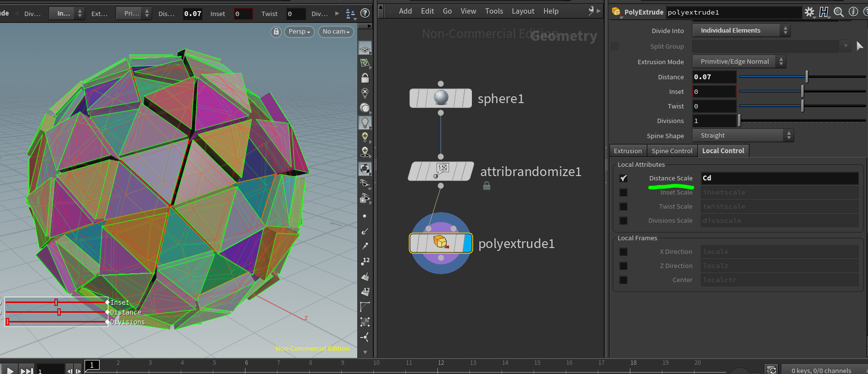Open the Add menu in the network editor
The height and width of the screenshot is (374, 868).
click(405, 11)
